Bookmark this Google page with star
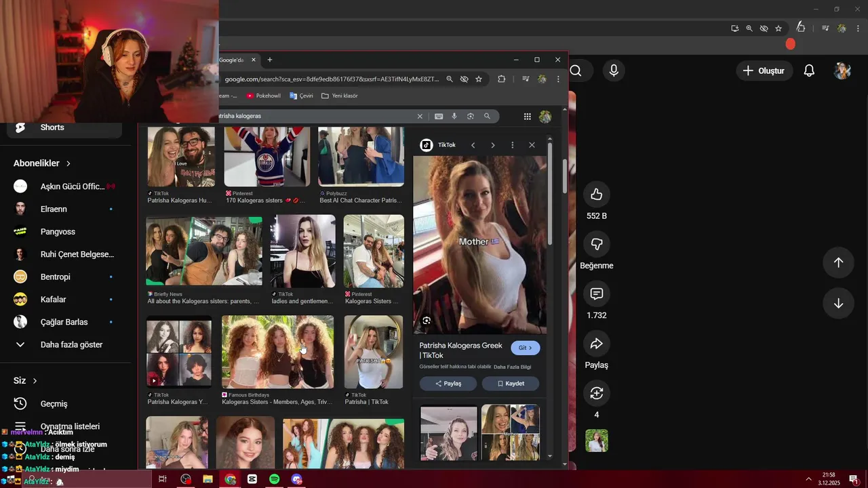This screenshot has height=488, width=868. coord(479,79)
